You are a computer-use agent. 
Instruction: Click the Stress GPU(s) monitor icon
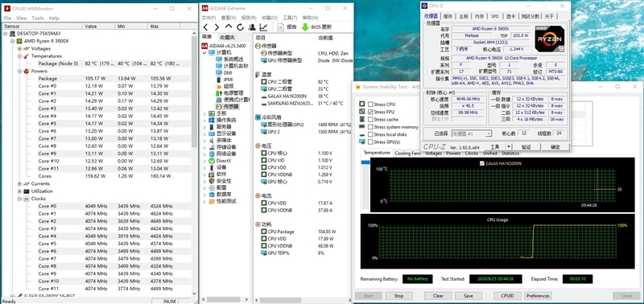point(362,142)
